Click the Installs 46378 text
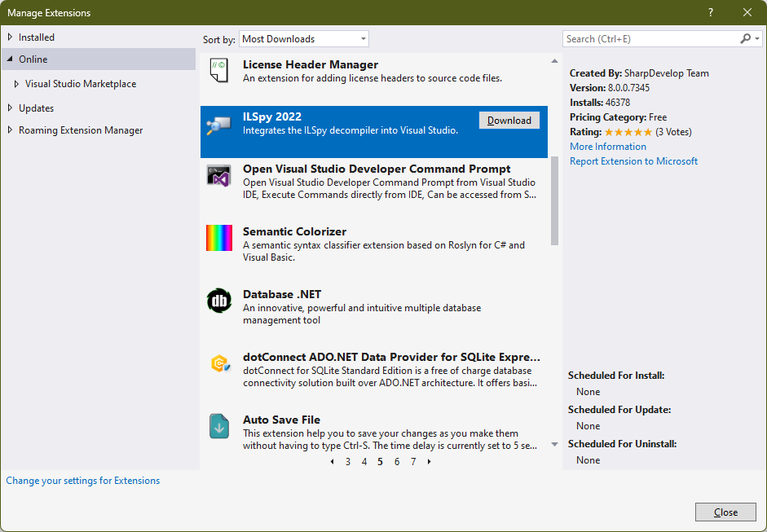The height and width of the screenshot is (532, 767). [600, 103]
